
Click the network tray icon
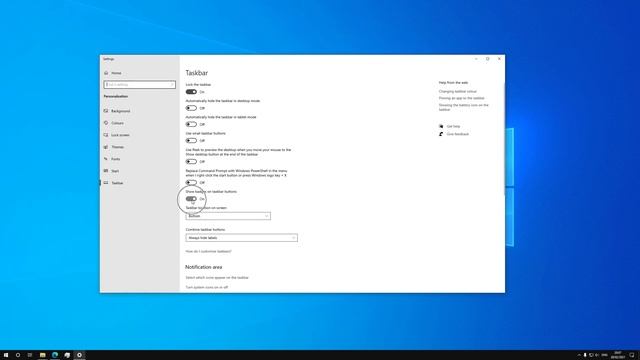coord(591,355)
